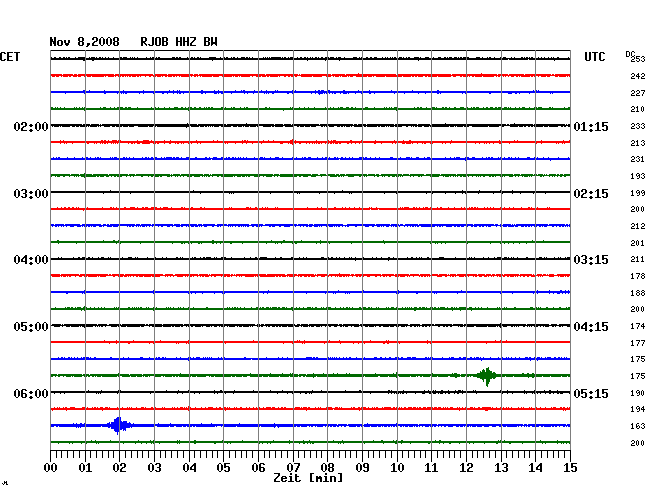Click the DC value "213"
Image resolution: width=650 pixels, height=494 pixels.
pos(638,143)
